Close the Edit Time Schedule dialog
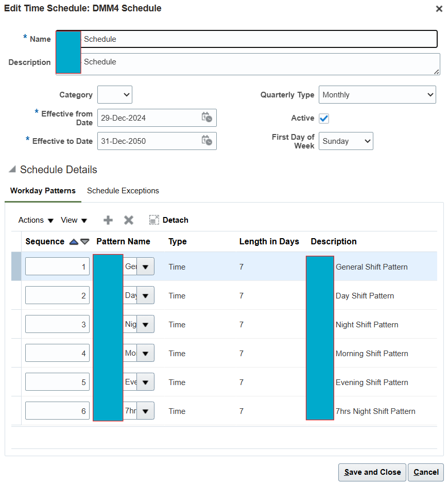 tap(439, 9)
